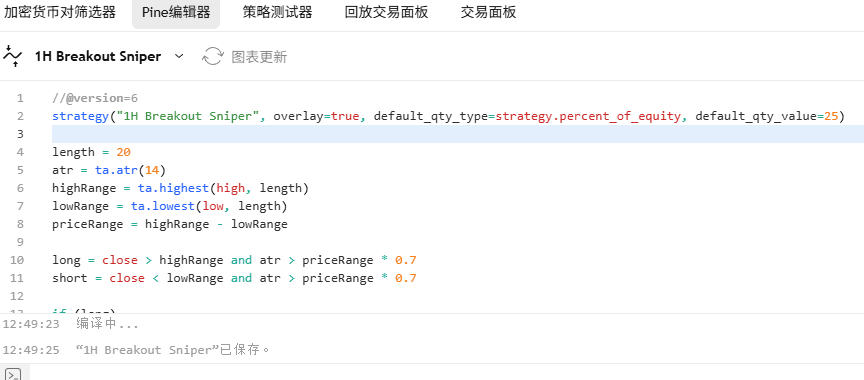
Task: Open the 策略测试器 tab
Action: click(x=278, y=13)
